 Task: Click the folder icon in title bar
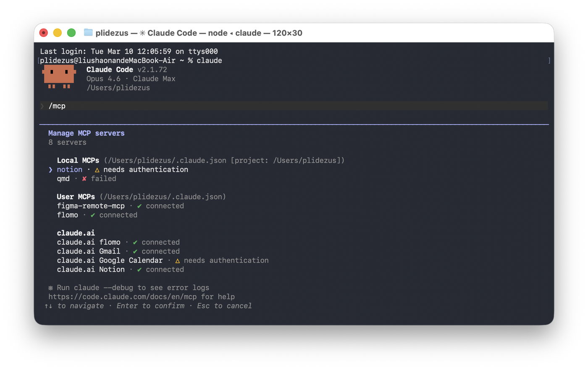coord(88,33)
